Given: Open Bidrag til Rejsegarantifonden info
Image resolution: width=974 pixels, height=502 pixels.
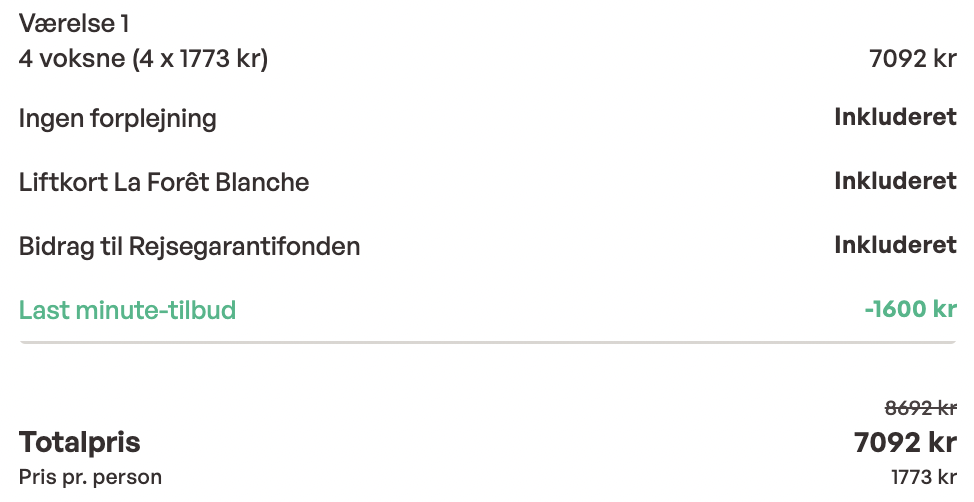Looking at the screenshot, I should 189,246.
